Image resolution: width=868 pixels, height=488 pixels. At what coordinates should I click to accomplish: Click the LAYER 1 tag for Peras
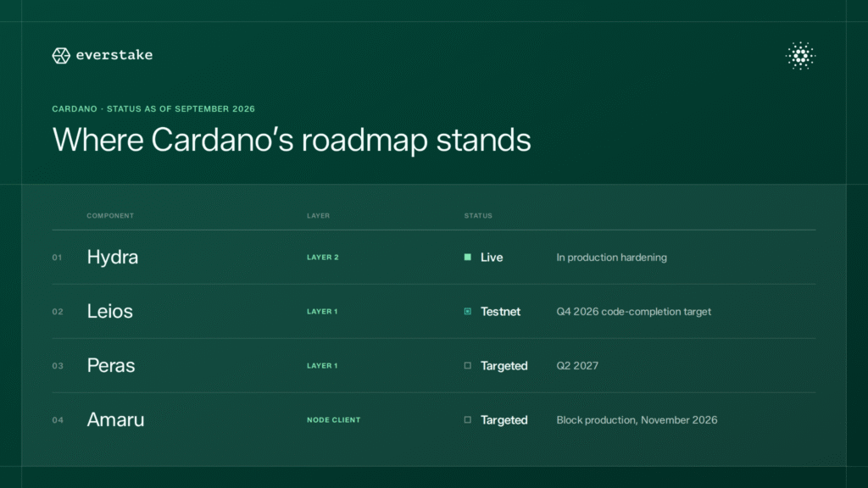322,366
